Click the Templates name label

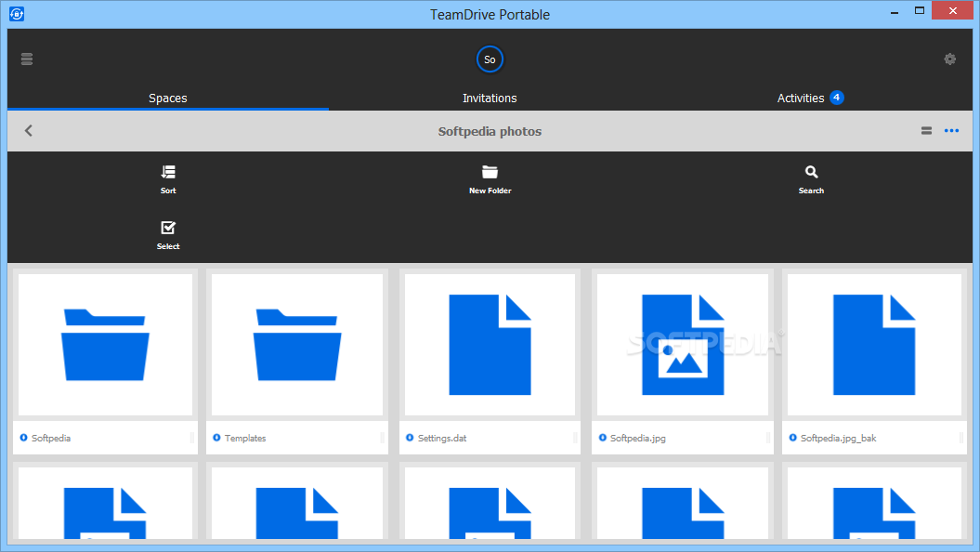pos(245,439)
